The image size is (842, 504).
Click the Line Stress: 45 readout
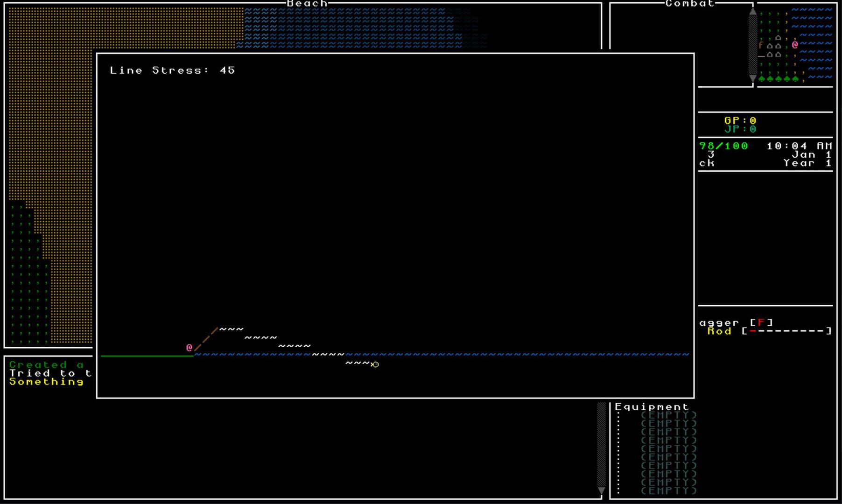(172, 70)
